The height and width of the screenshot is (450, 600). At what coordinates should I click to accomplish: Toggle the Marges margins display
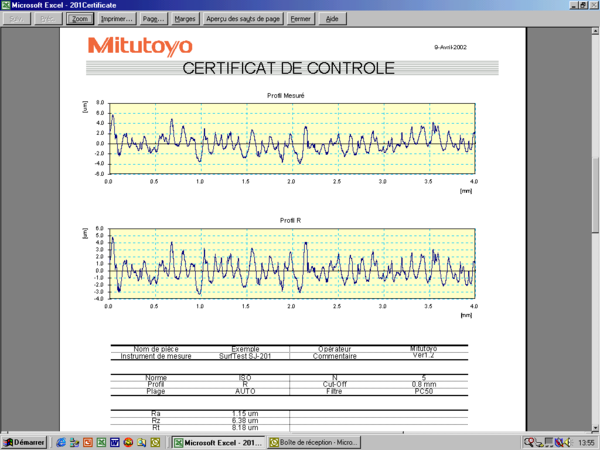tap(184, 18)
